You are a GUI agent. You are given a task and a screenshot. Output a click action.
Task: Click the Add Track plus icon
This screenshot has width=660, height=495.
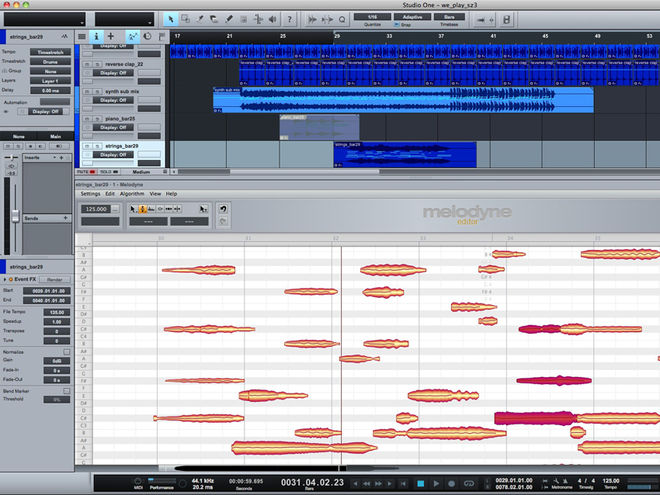[111, 37]
